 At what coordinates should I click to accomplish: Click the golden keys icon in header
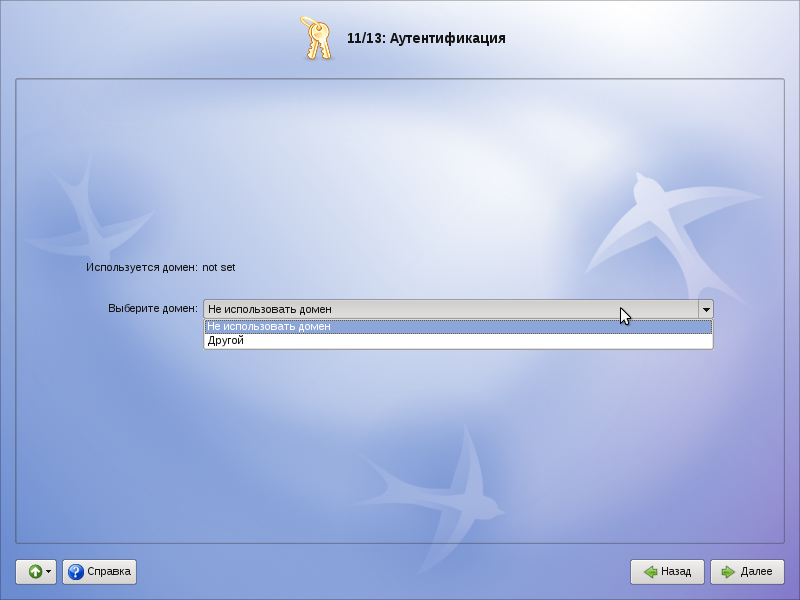tap(316, 38)
